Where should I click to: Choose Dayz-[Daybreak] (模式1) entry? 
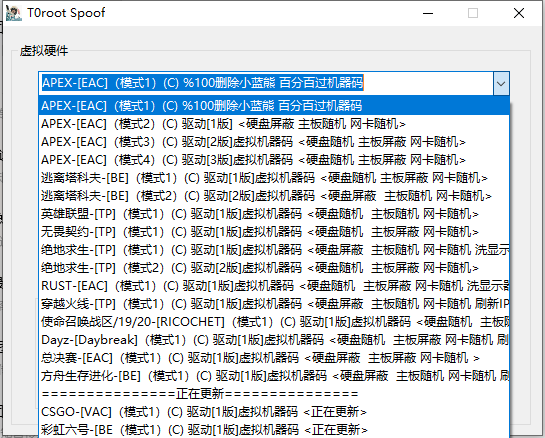pyautogui.click(x=274, y=340)
